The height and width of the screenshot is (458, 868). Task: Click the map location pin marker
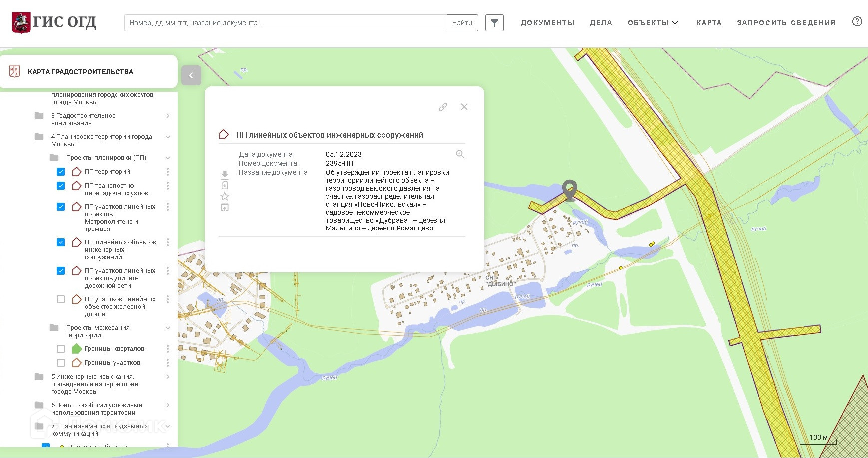[x=570, y=189]
